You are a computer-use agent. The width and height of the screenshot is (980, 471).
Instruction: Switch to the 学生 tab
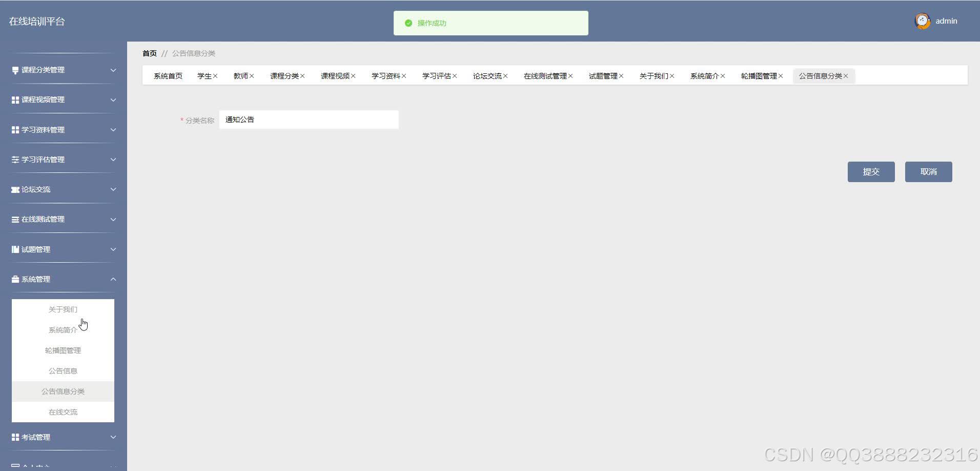pos(205,76)
